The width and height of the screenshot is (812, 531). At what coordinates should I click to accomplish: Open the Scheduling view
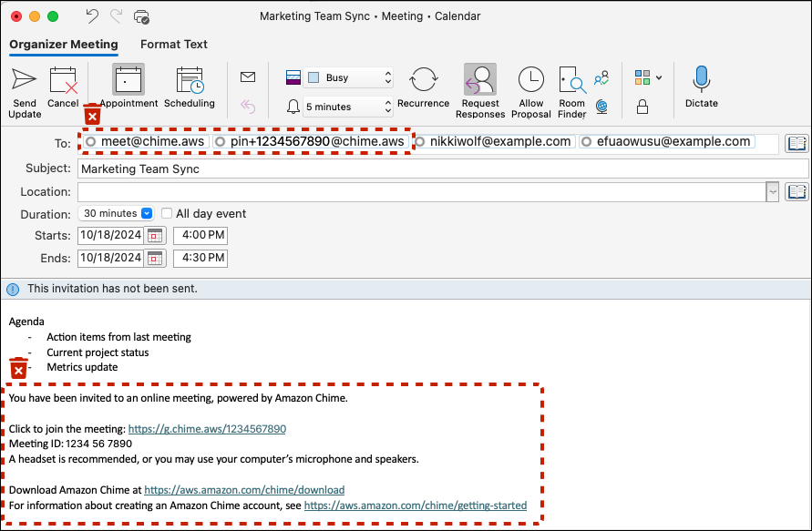click(x=189, y=82)
